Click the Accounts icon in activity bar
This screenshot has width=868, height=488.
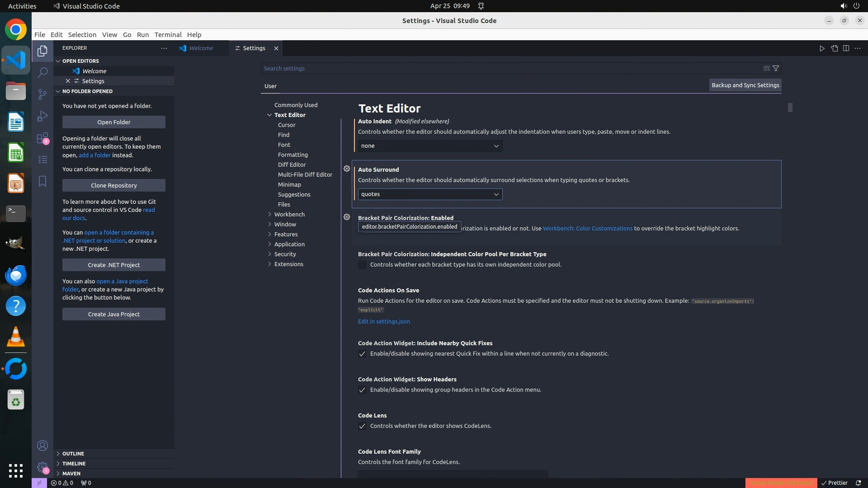coord(42,446)
